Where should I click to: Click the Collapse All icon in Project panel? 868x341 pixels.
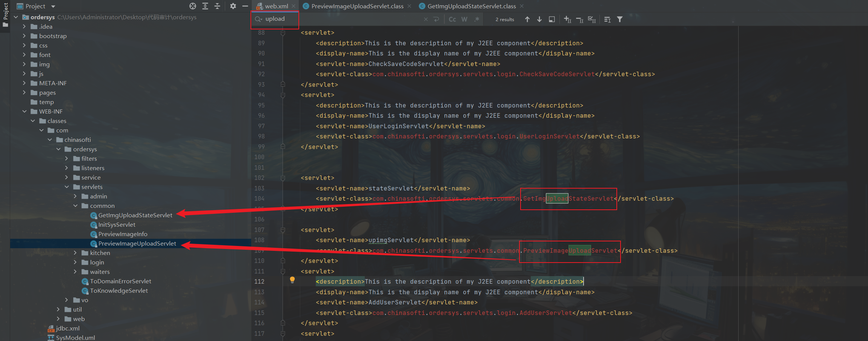point(217,6)
